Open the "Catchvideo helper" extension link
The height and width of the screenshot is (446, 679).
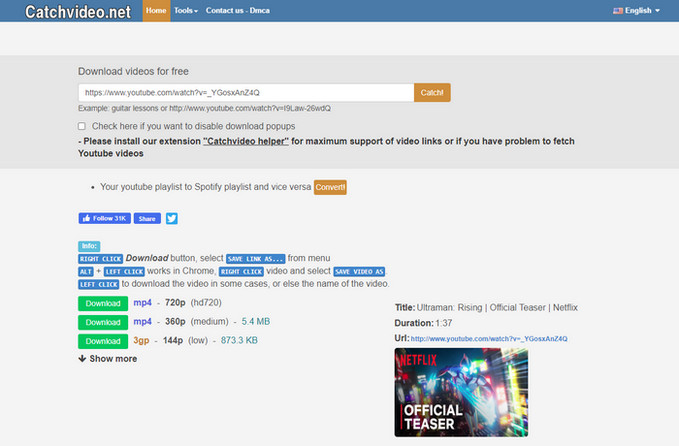tap(246, 141)
